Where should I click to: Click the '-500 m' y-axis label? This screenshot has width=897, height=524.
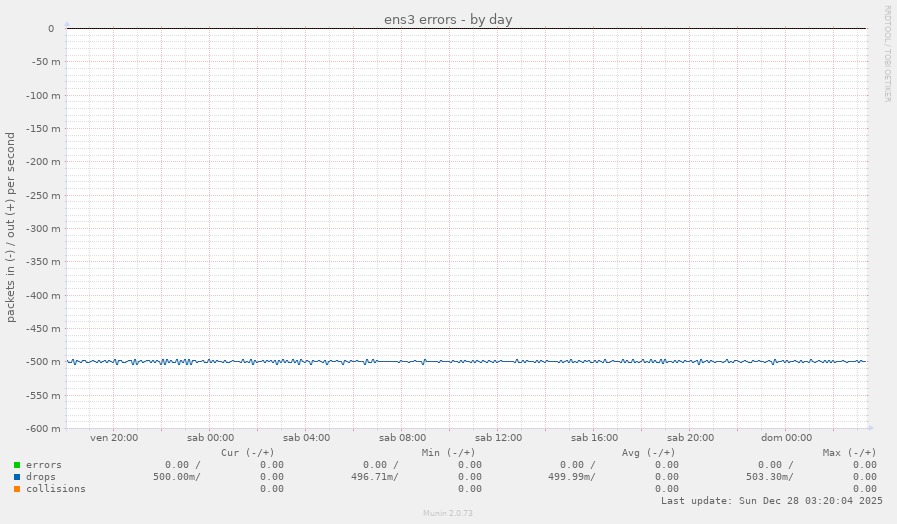(x=43, y=362)
